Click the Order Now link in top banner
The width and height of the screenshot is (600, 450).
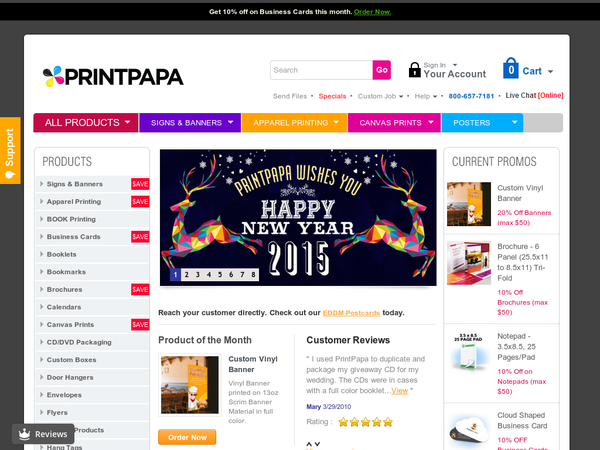click(372, 12)
